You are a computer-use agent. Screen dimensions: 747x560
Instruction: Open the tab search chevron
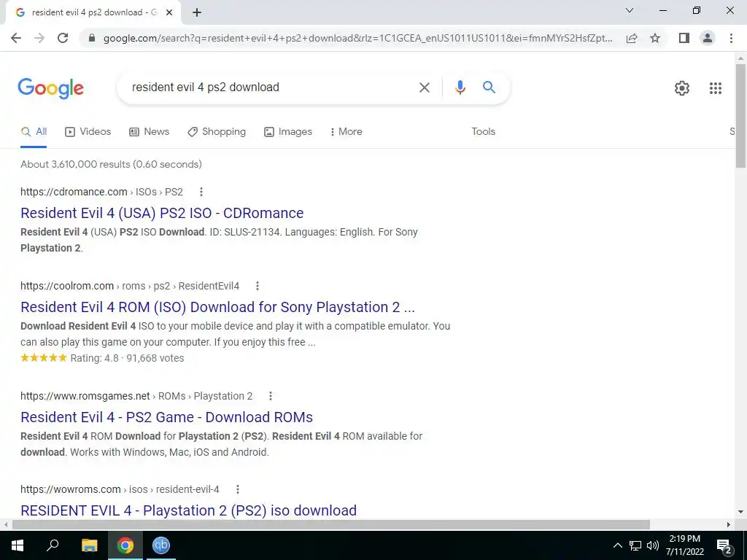coord(630,10)
